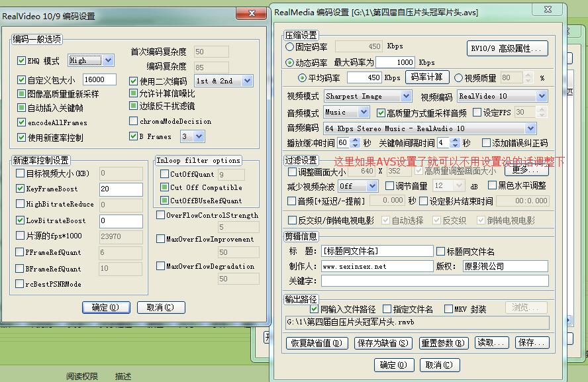Enable BFrameRefQuant checkbox
This screenshot has height=382, width=588.
tap(20, 268)
